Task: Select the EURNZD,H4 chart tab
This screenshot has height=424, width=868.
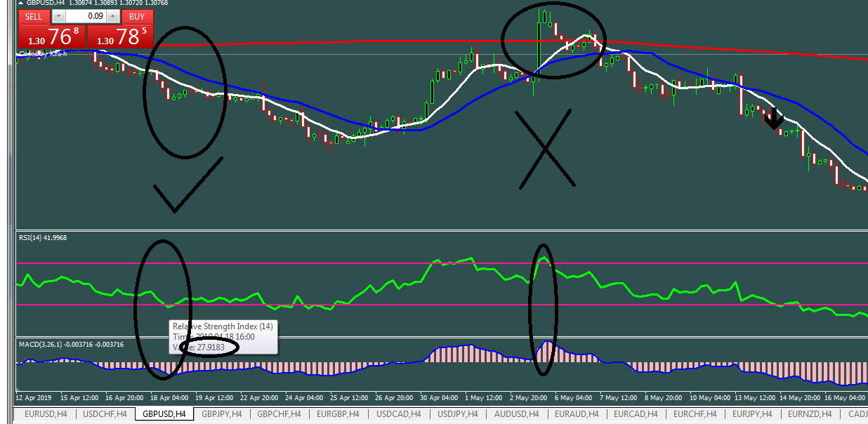Action: point(811,414)
